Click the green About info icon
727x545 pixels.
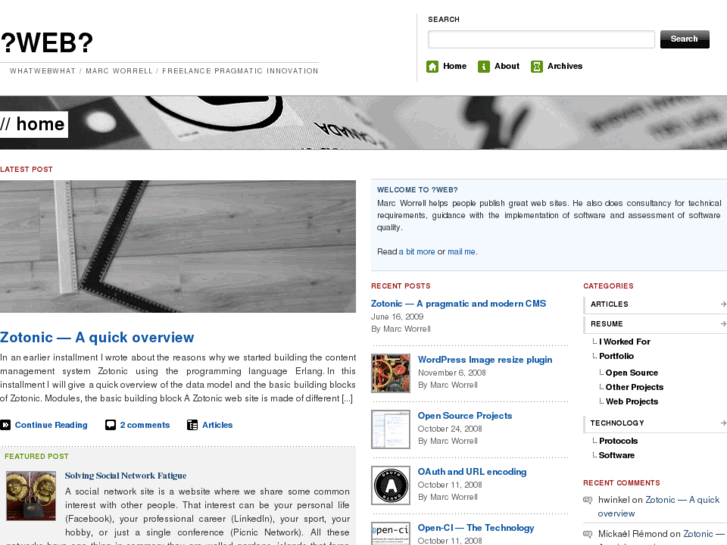point(484,66)
